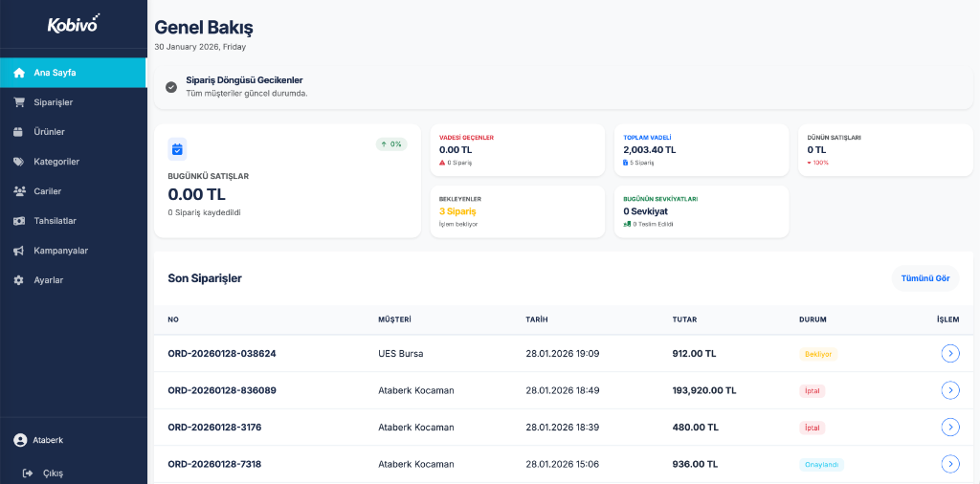Click the cash icon next to Tahsilatlar
Viewport: 980px width, 484px height.
19,221
